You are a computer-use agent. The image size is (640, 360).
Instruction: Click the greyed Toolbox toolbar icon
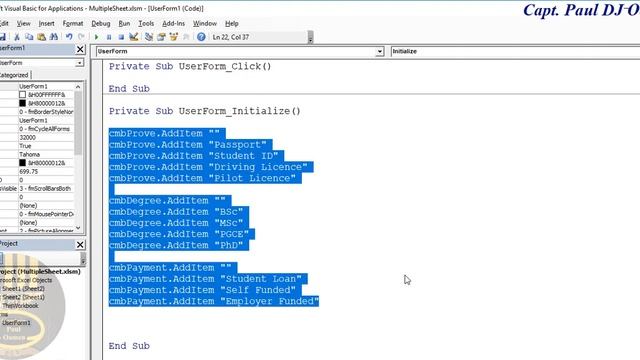click(x=186, y=37)
